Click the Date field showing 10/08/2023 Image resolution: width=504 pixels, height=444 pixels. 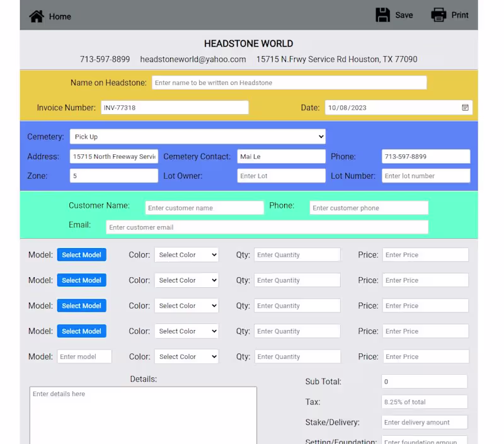pos(399,108)
